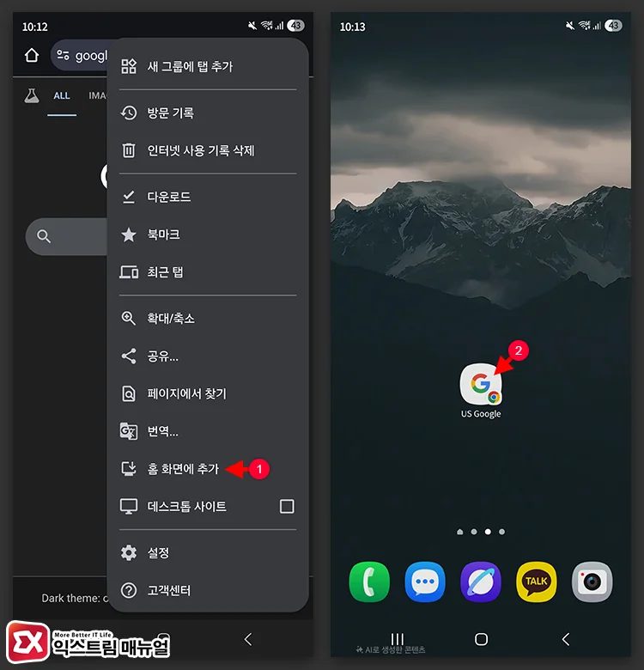The height and width of the screenshot is (670, 644).
Task: Open the Samsung Internet app in dock
Action: click(481, 582)
